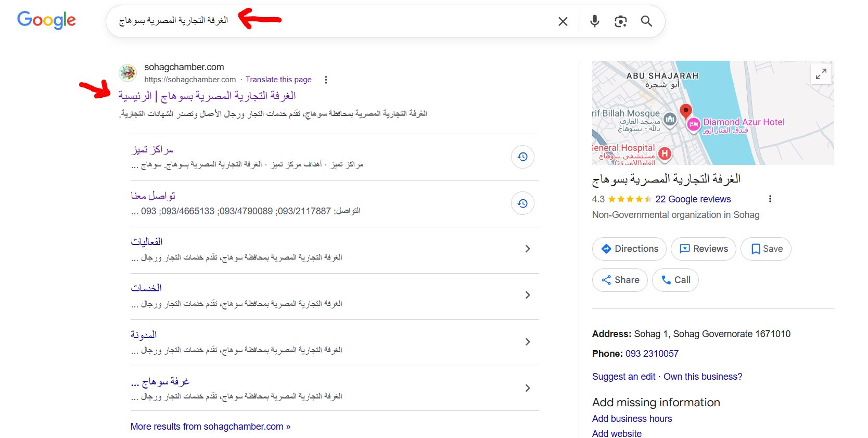868x438 pixels.
Task: Expand the الخدمات sitelink chevron
Action: (527, 295)
